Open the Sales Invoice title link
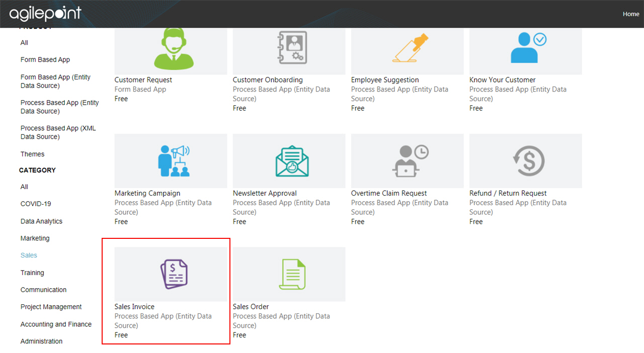644x353 pixels. tap(134, 307)
